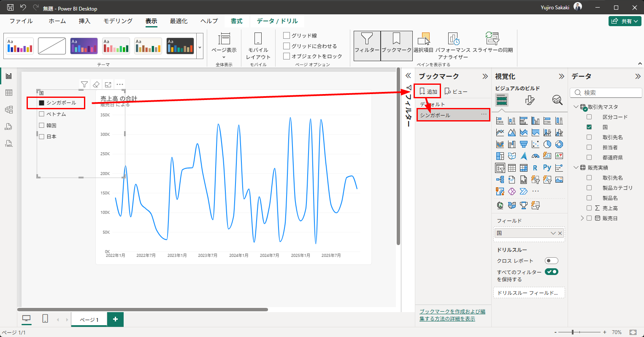Select the donut chart visual

[x=559, y=144]
